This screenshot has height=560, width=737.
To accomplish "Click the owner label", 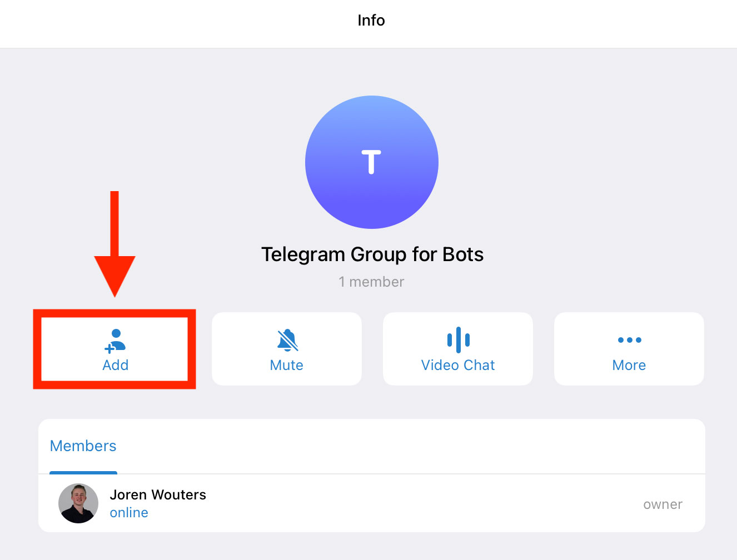I will (x=663, y=504).
